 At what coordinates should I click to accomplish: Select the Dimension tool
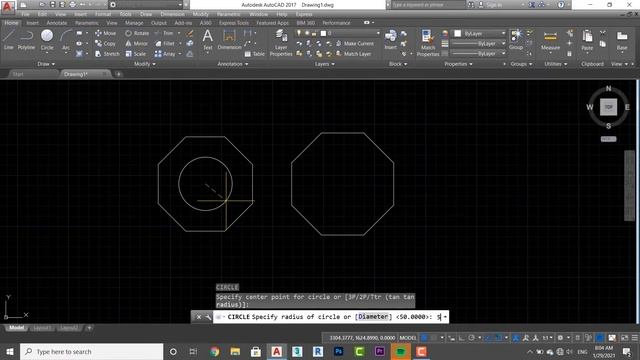point(229,40)
